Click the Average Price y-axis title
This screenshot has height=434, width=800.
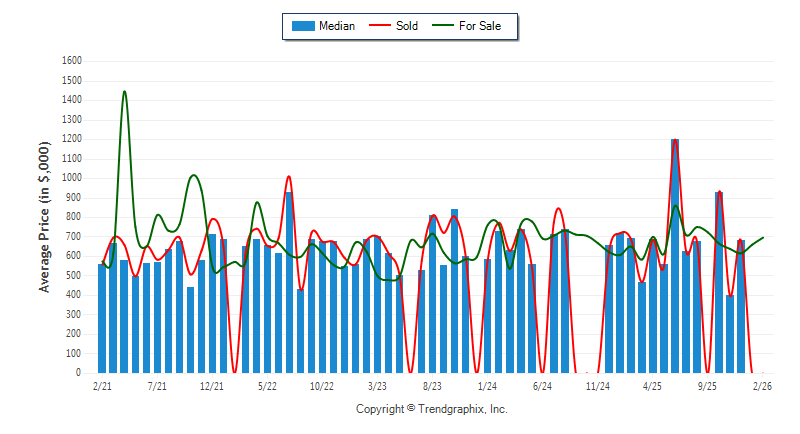click(x=44, y=217)
